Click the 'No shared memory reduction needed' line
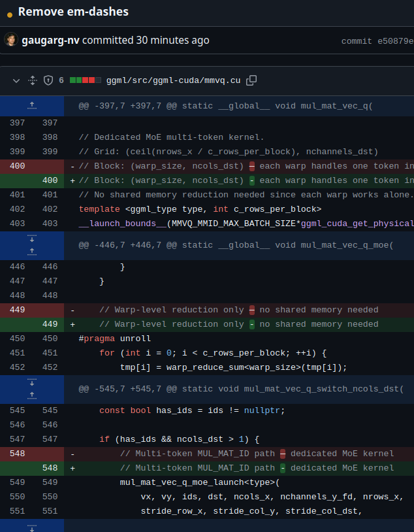 click(246, 195)
